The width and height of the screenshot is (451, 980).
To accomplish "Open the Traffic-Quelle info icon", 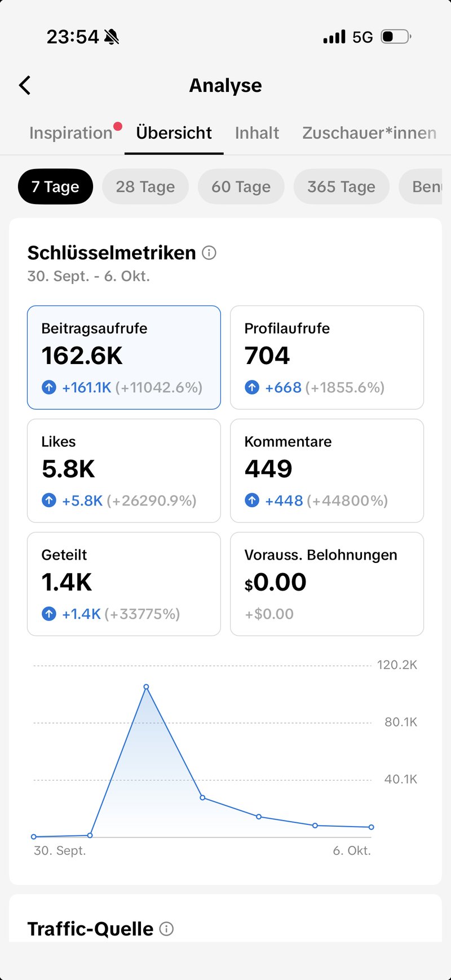I will 166,929.
